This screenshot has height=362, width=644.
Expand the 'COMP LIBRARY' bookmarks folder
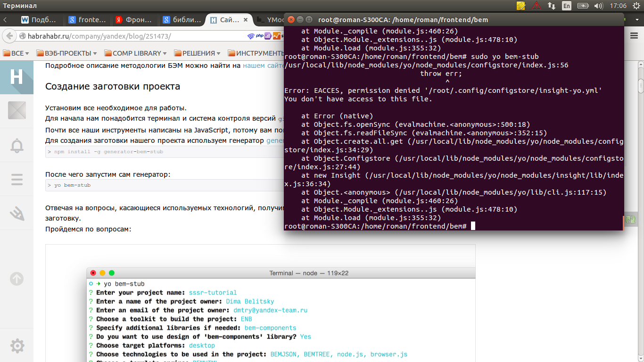[x=136, y=53]
